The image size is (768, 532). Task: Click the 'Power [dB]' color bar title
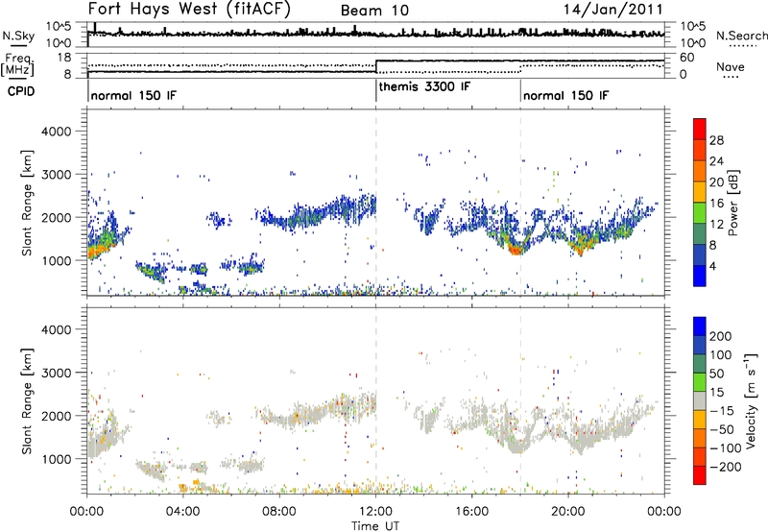click(x=733, y=203)
